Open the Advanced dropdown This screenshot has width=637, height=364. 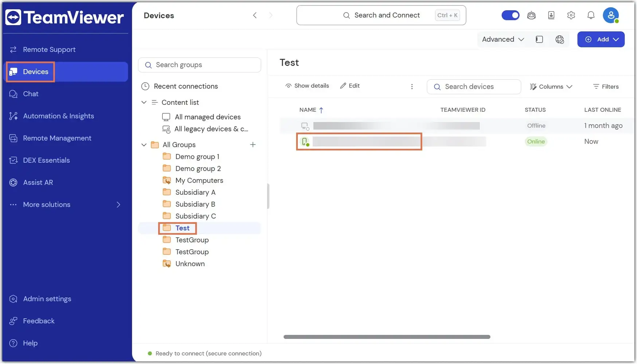[503, 39]
